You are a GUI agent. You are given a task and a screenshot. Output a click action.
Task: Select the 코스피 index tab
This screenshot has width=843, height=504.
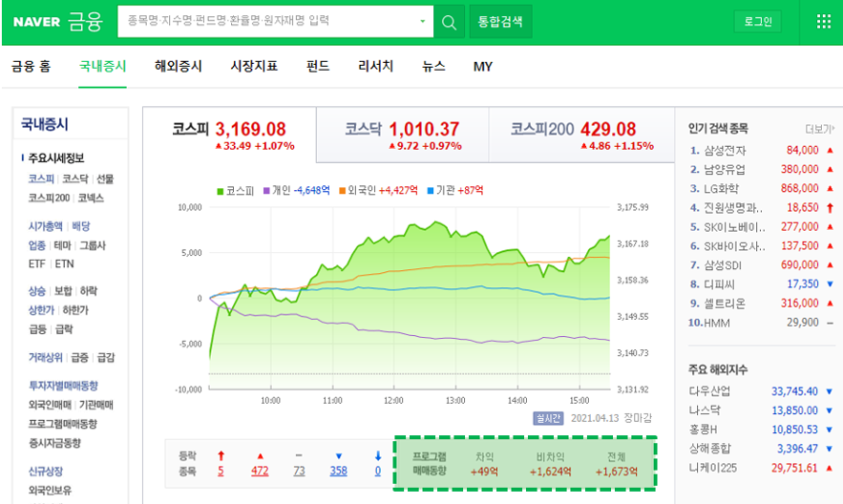(x=230, y=135)
